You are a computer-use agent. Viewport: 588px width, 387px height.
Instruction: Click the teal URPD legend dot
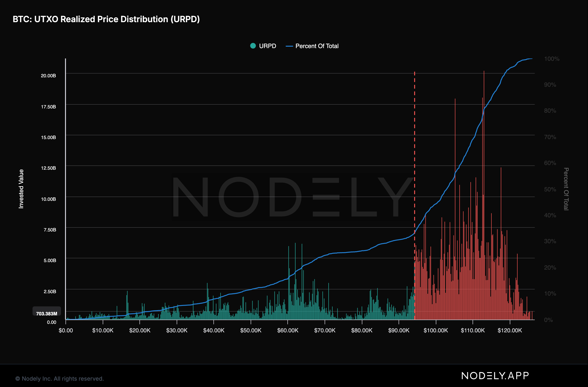click(253, 46)
